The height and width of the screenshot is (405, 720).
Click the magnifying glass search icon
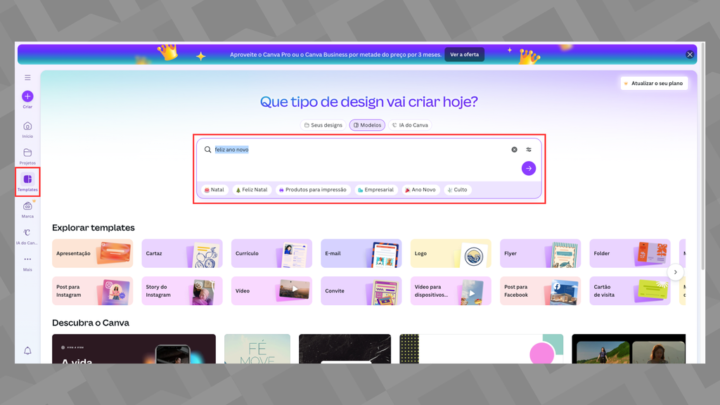point(208,150)
